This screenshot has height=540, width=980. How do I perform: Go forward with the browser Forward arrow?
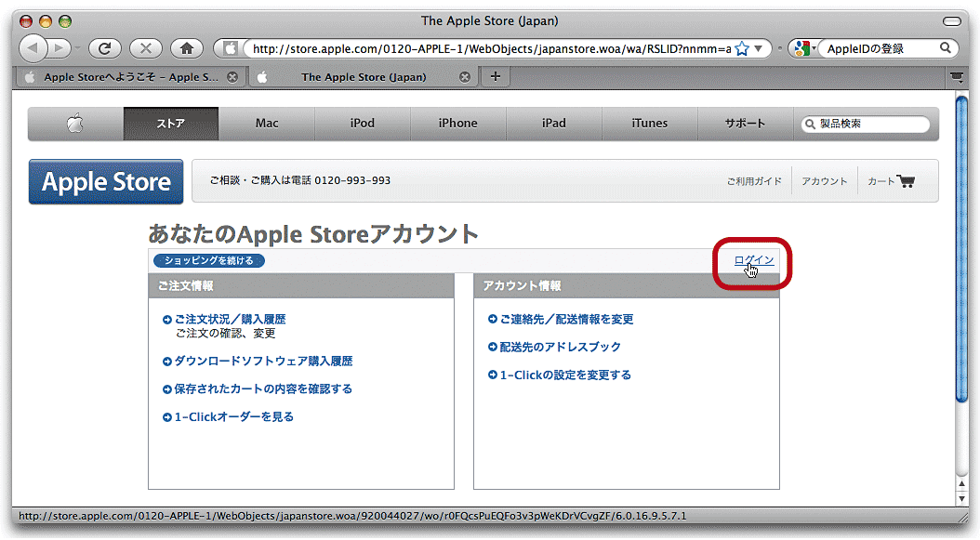(x=60, y=48)
